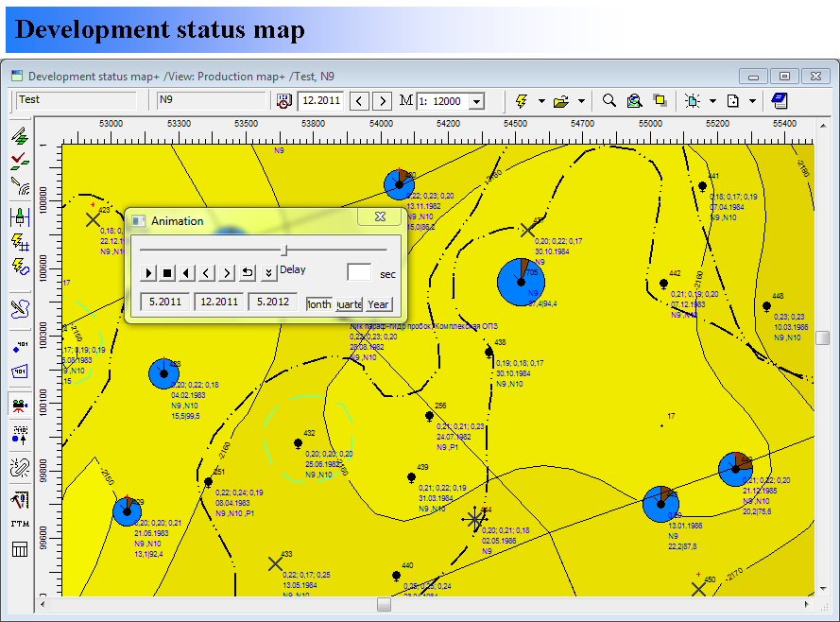Viewport: 840px width, 622px height.
Task: Click the blue polygon 401 sidebar icon
Action: pos(20,371)
